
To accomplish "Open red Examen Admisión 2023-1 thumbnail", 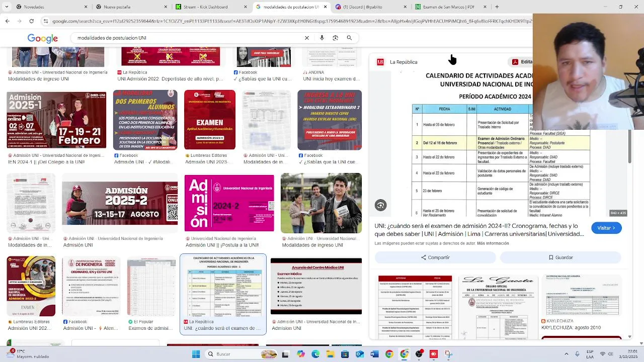I will (210, 120).
